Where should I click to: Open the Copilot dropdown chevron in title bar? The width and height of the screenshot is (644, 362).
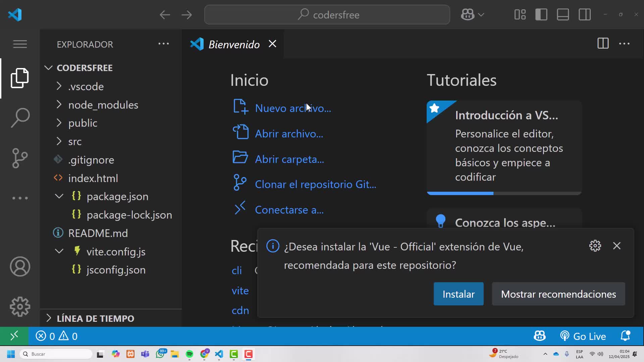click(481, 15)
